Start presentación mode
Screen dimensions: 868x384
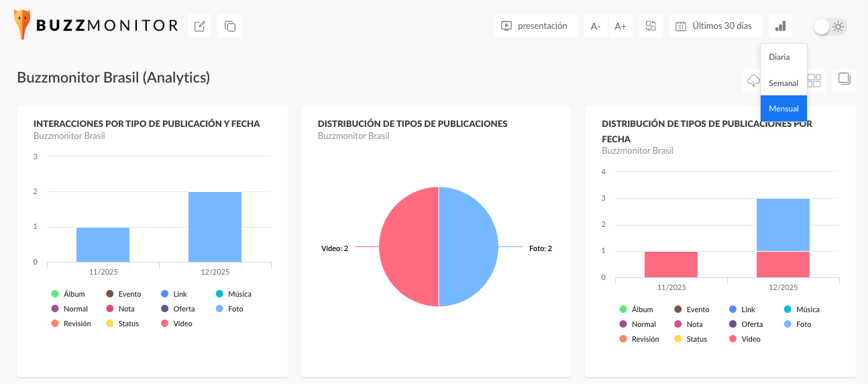point(535,26)
